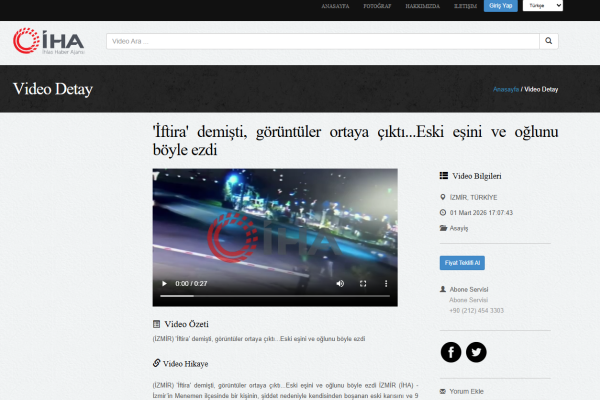
Task: Click the link icon beside Video Hikaye
Action: click(x=156, y=363)
